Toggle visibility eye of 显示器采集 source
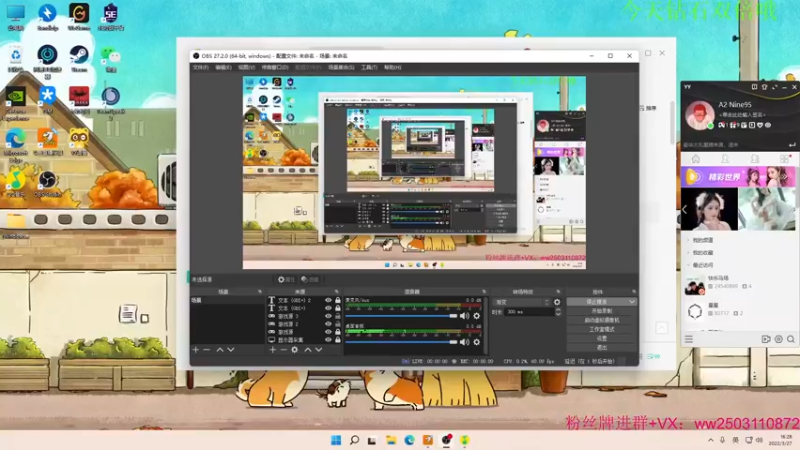 click(328, 340)
